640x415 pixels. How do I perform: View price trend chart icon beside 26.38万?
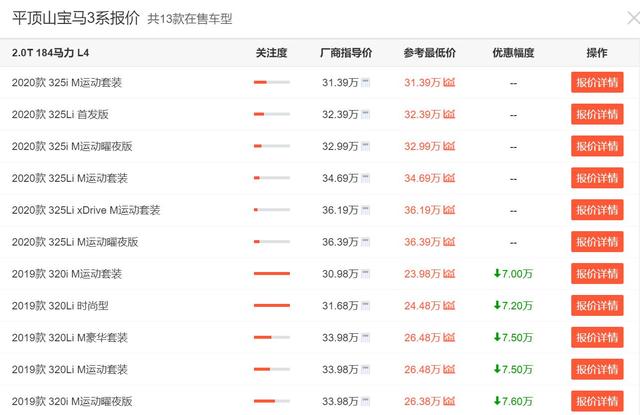point(449,401)
